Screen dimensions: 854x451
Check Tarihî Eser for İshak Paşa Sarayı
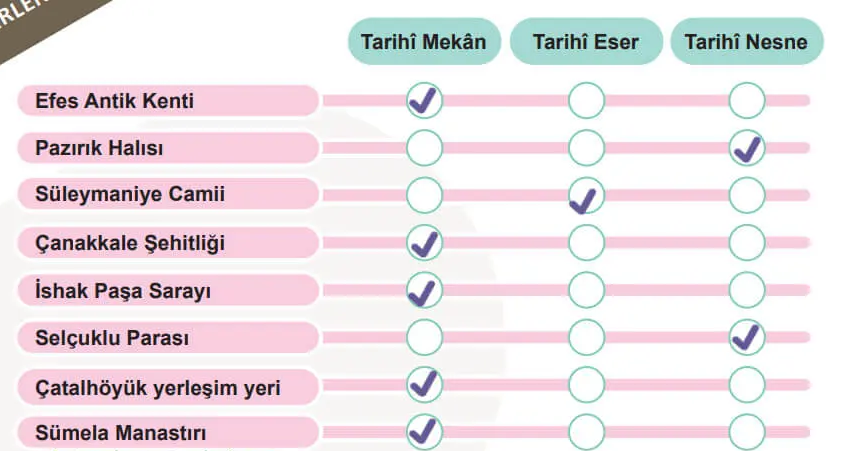(586, 291)
